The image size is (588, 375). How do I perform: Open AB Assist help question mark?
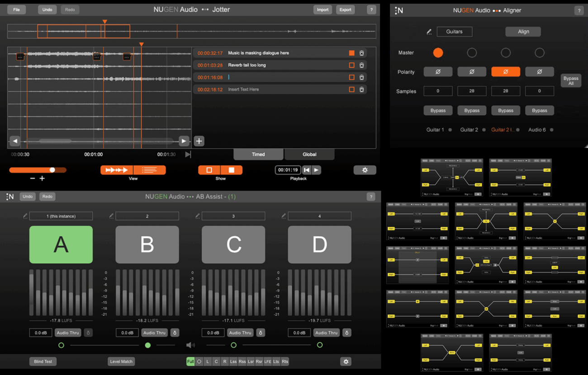click(371, 197)
